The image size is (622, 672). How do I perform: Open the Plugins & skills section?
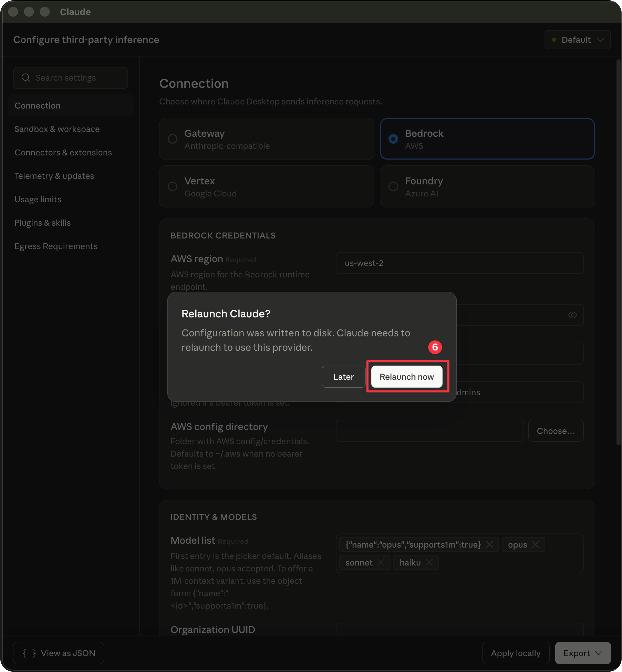71,223
